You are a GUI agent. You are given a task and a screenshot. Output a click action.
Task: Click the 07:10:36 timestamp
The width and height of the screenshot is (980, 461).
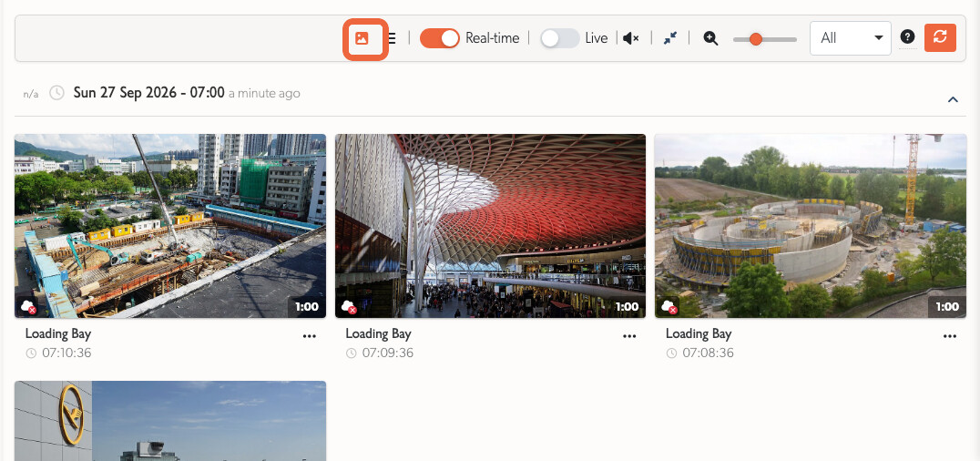pos(66,353)
